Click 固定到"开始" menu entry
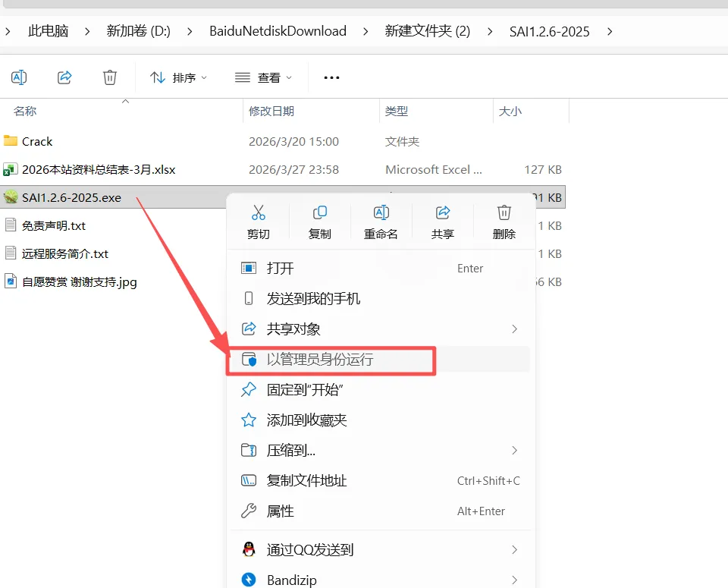The image size is (728, 588). tap(380, 390)
